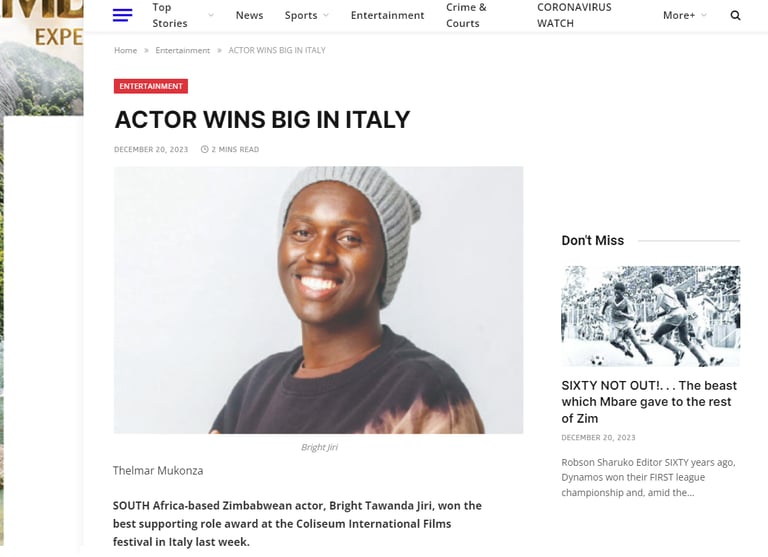Click the football match thumbnail image

pos(650,316)
